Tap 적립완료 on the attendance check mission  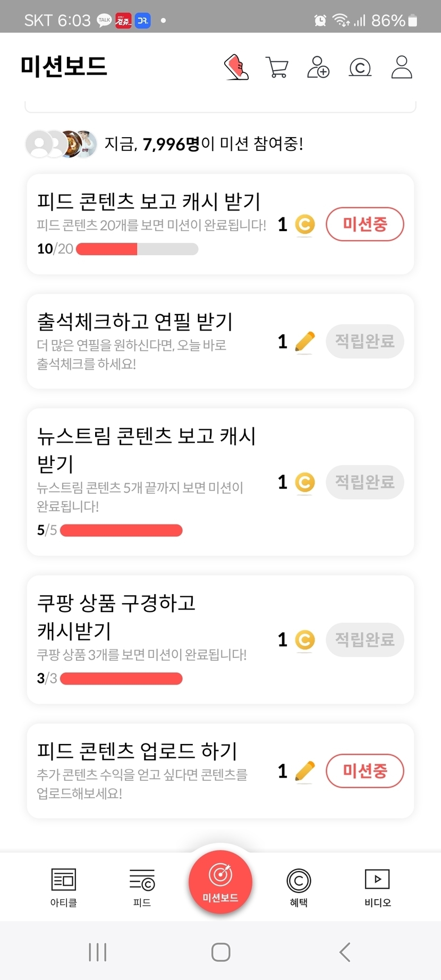[x=364, y=341]
